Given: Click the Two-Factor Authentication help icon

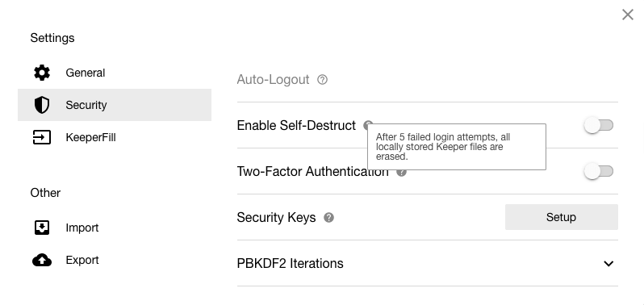Looking at the screenshot, I should [x=402, y=173].
